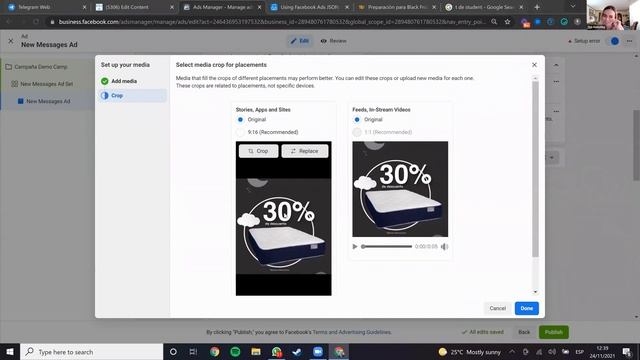
Task: Switch to Google Search browser tab
Action: tap(484, 7)
